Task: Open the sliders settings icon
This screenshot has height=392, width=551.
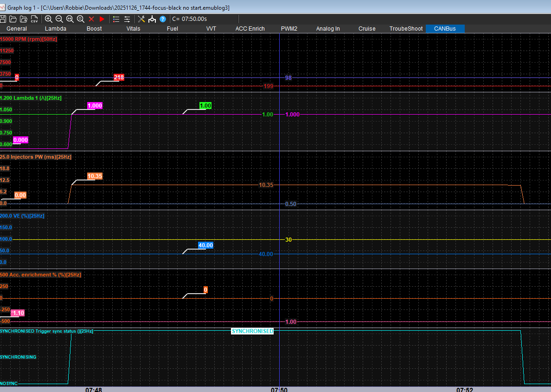Action: [x=127, y=19]
